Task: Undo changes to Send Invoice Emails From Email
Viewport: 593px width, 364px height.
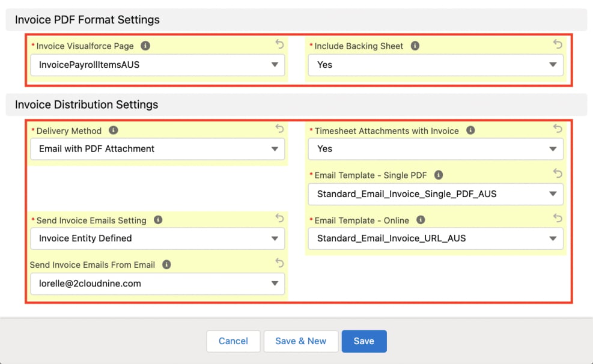Action: point(279,262)
